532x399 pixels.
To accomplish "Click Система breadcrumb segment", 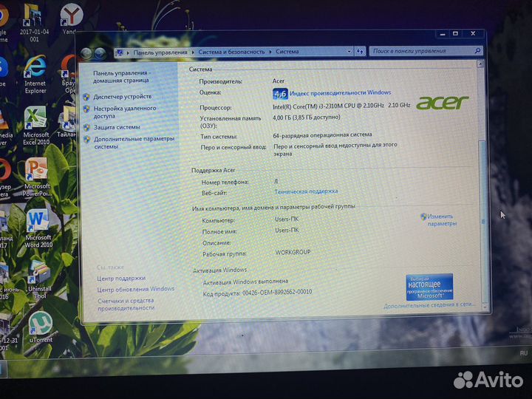I will (287, 52).
